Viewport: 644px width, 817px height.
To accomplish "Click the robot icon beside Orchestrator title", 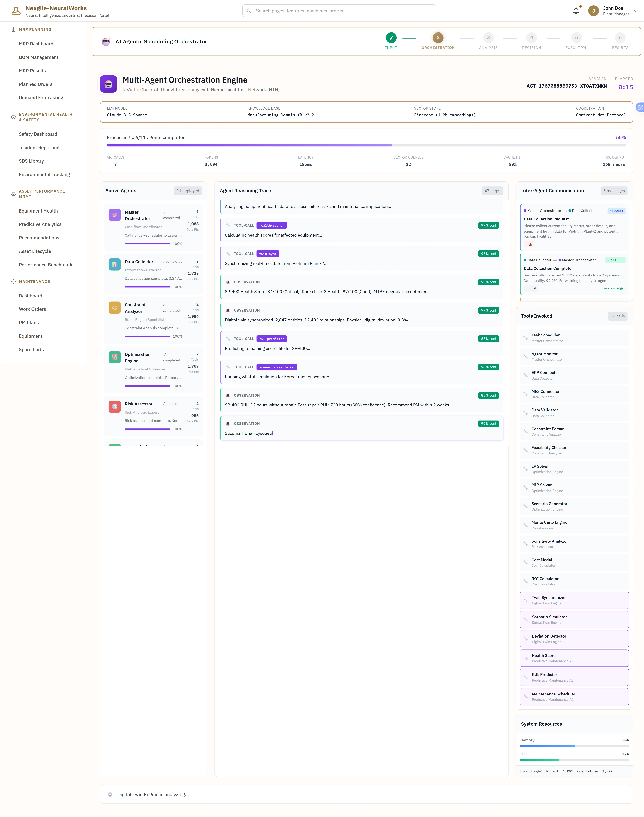I will [106, 41].
